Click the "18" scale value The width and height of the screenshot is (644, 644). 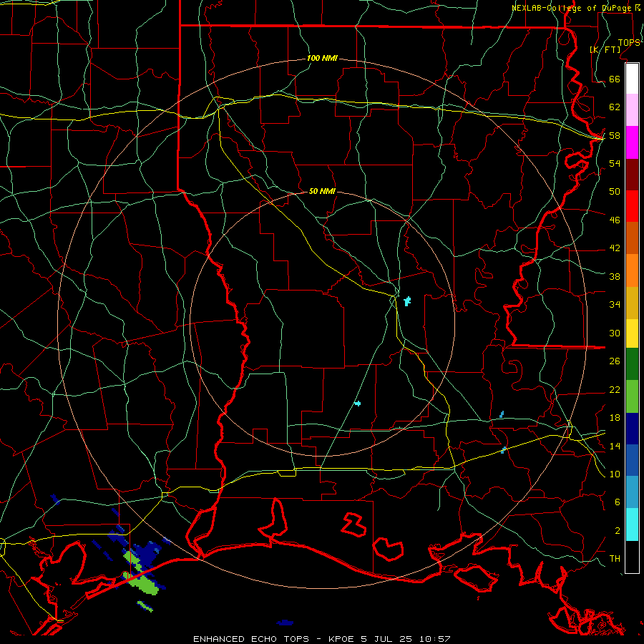pos(615,418)
